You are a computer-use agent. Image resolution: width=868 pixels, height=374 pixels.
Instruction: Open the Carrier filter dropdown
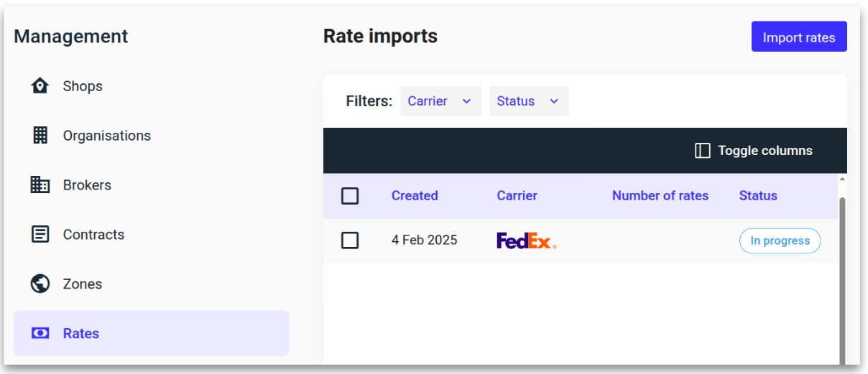point(440,101)
